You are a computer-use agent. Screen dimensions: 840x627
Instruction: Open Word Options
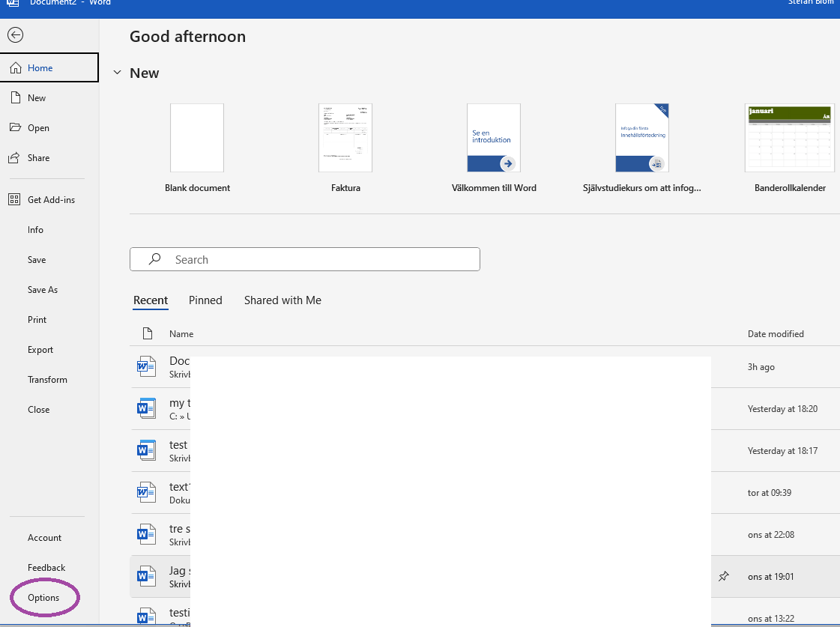click(x=43, y=598)
